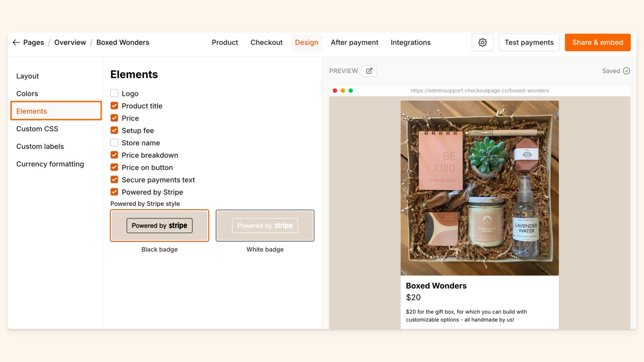Viewport: 644px width, 362px height.
Task: Click the $20 price in preview
Action: [x=413, y=298]
